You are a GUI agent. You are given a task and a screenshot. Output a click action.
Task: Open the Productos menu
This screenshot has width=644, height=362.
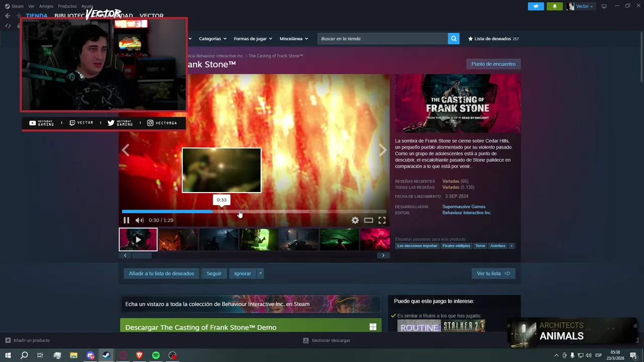tap(67, 6)
